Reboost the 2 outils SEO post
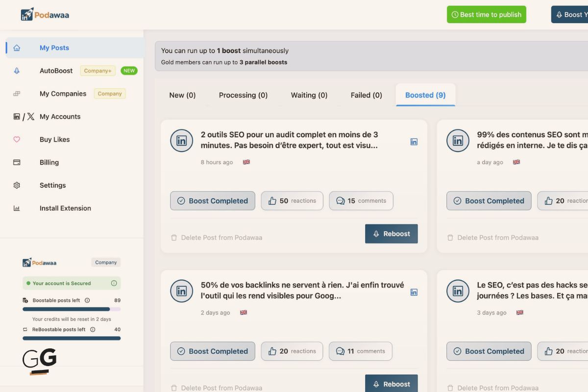 [391, 234]
